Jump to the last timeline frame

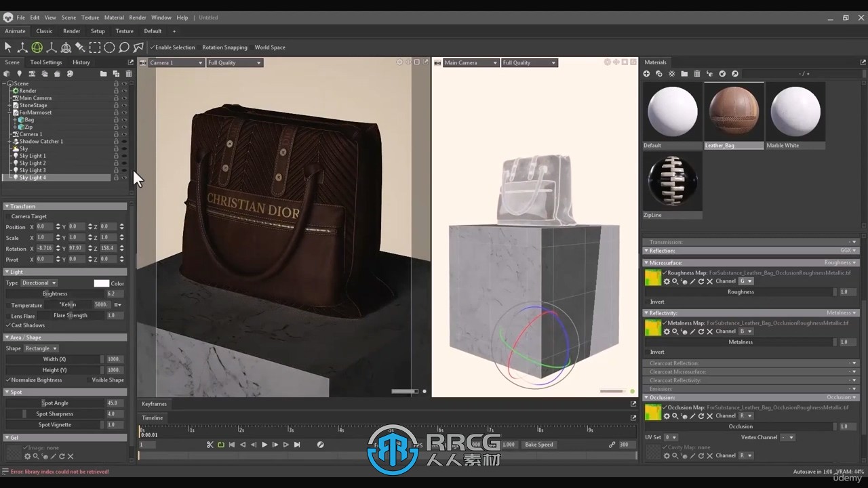(x=296, y=445)
